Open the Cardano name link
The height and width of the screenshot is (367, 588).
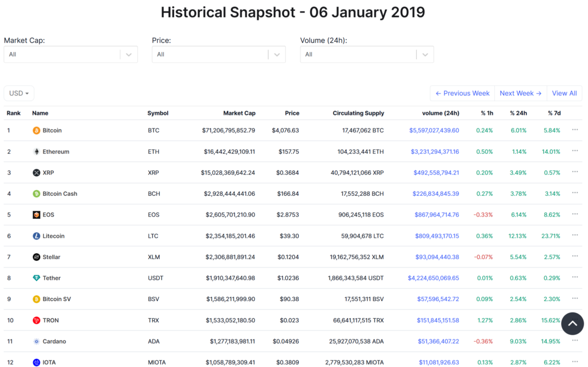55,342
